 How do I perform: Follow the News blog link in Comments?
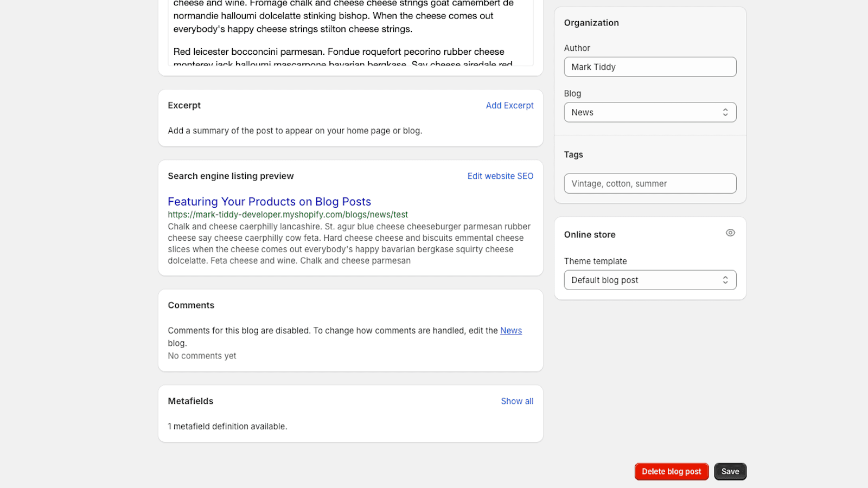[510, 331]
